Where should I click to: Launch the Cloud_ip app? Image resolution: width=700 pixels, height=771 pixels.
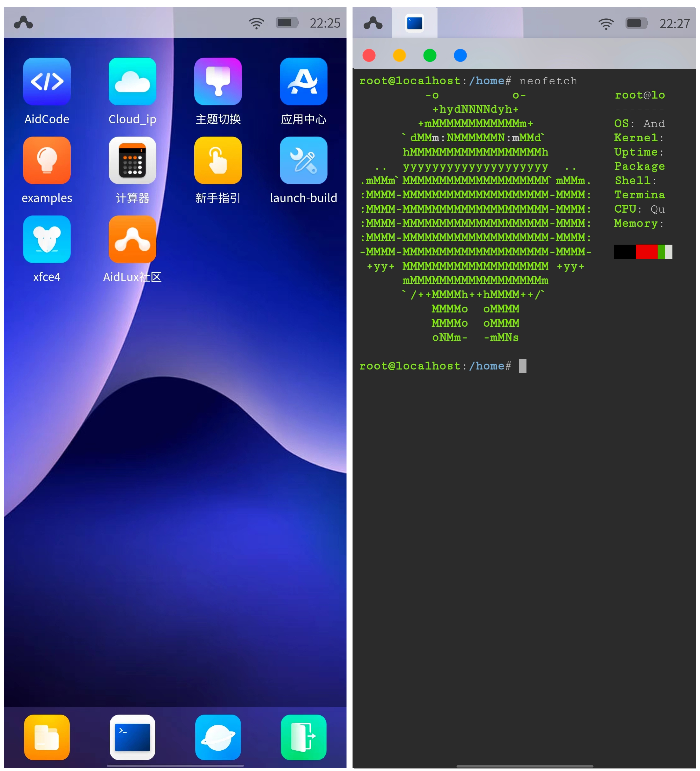132,81
